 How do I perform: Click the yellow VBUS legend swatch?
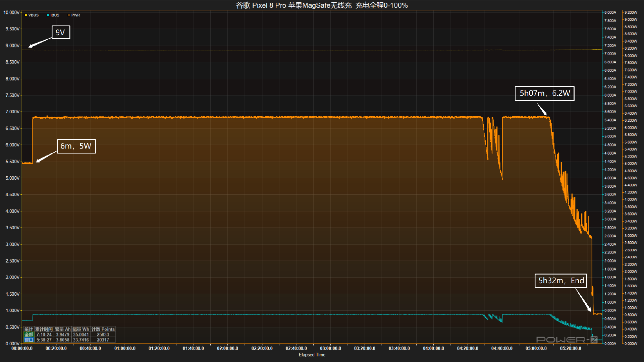[x=26, y=15]
